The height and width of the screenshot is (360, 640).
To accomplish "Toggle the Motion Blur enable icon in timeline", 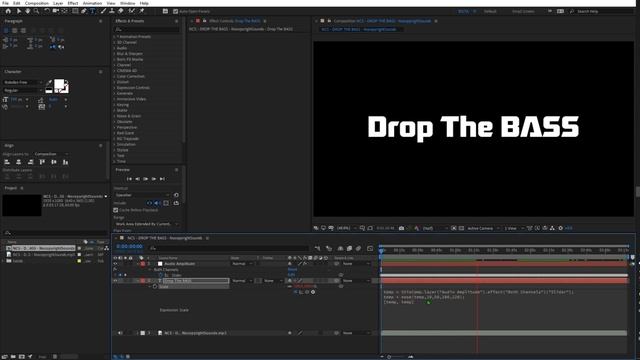I will (358, 248).
